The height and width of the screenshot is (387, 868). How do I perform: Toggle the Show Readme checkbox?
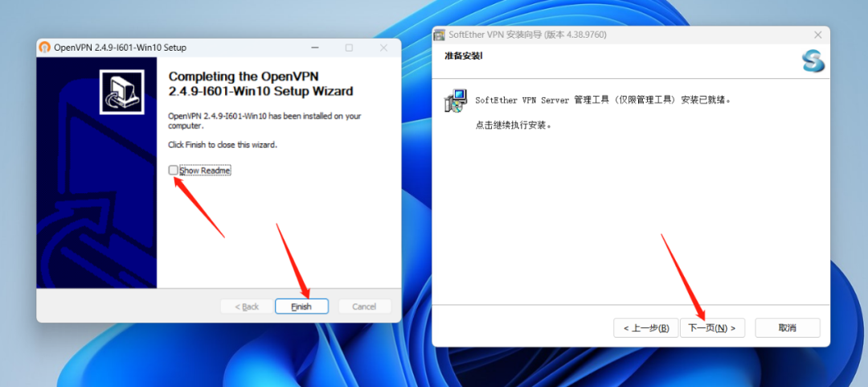(174, 171)
